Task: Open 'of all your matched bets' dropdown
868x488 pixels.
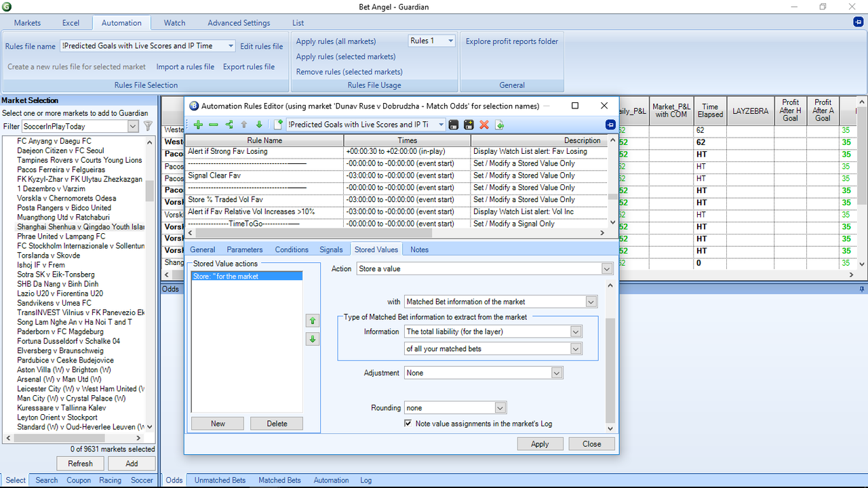Action: tap(576, 348)
